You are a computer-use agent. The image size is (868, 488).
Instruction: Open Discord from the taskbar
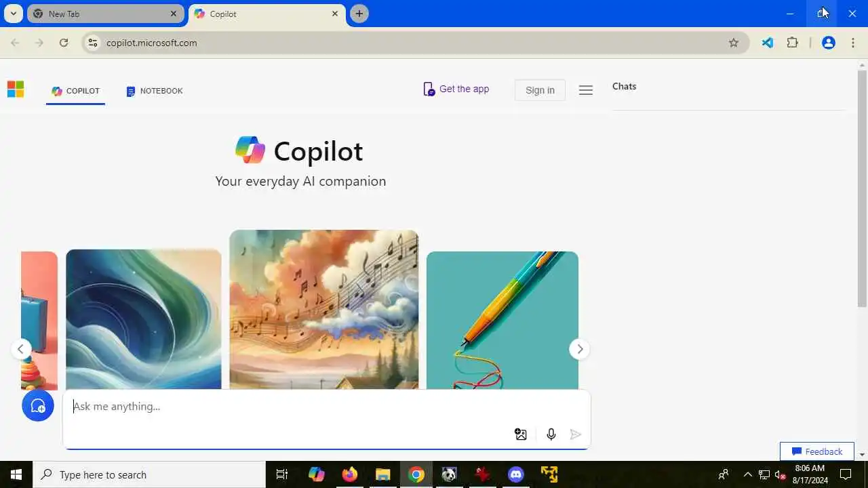(x=516, y=474)
